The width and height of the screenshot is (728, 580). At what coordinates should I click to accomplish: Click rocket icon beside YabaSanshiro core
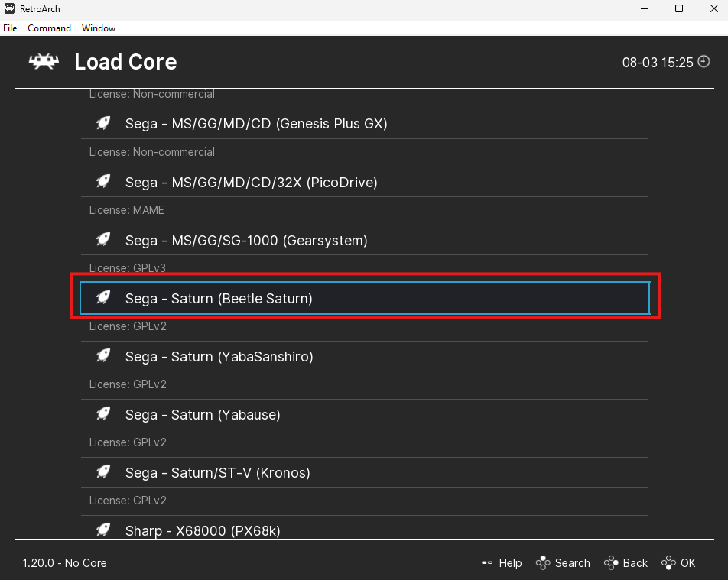103,356
